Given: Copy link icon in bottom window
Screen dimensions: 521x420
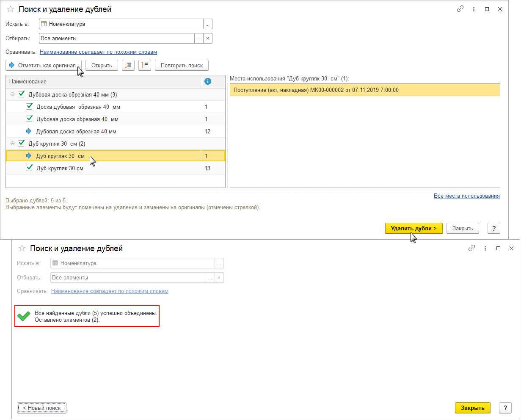Looking at the screenshot, I should (471, 248).
